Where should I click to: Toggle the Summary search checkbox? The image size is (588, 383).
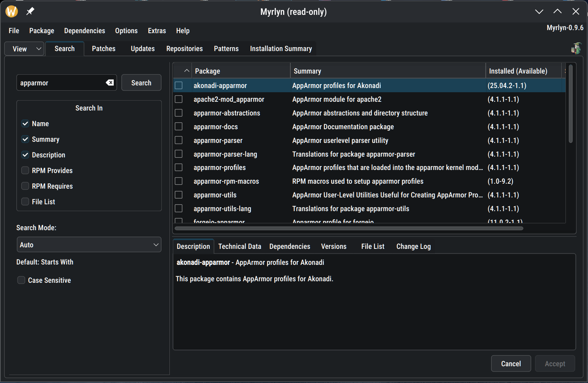(25, 139)
